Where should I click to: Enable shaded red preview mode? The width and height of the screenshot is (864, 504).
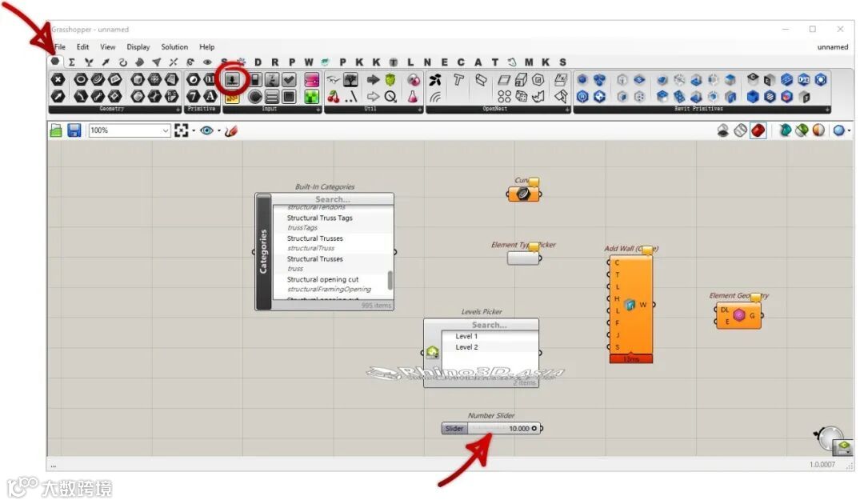point(758,130)
